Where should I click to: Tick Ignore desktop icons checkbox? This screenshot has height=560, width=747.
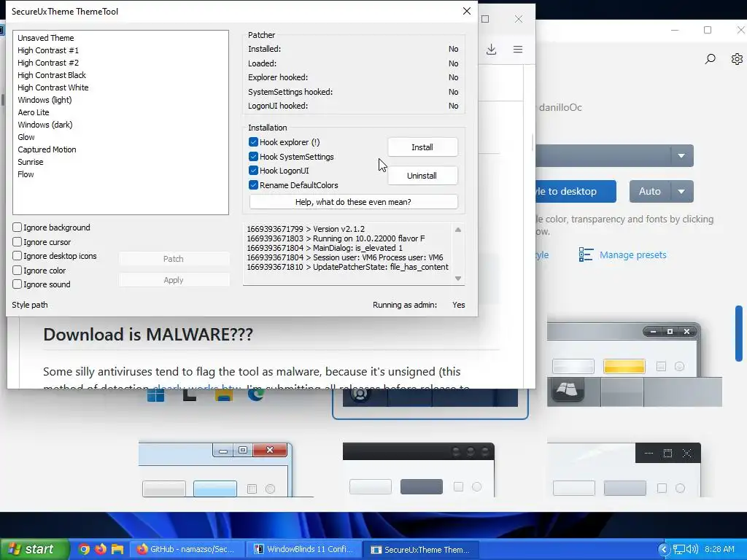click(x=18, y=256)
